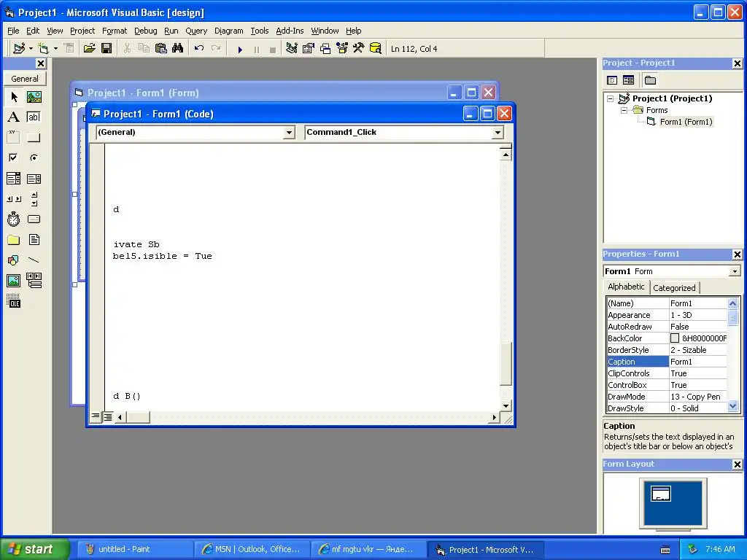This screenshot has width=747, height=560.
Task: Start the program with Run button
Action: click(240, 49)
